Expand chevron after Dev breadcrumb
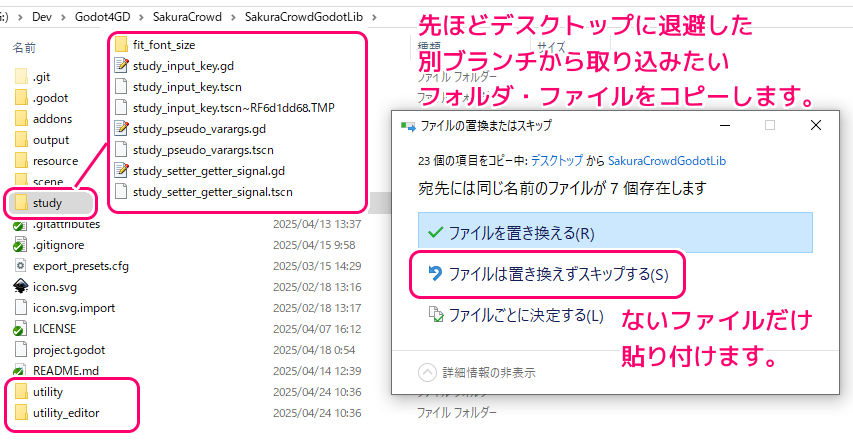 64,17
